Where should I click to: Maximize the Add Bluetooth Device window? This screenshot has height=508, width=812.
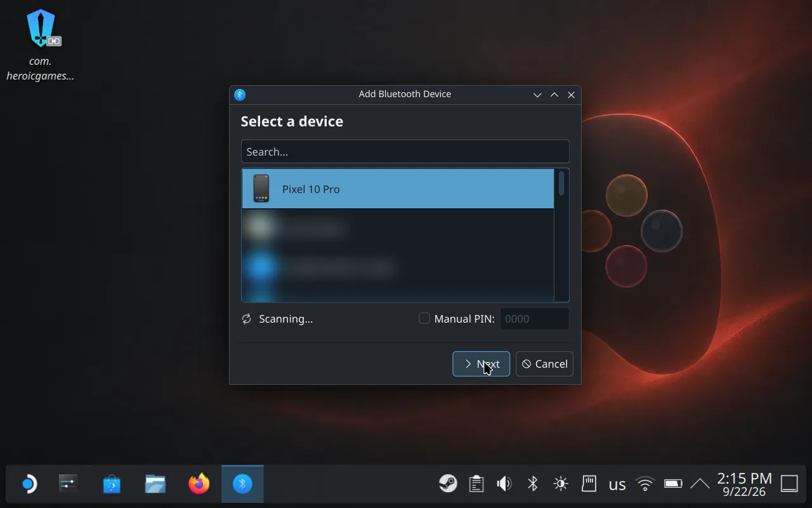554,95
